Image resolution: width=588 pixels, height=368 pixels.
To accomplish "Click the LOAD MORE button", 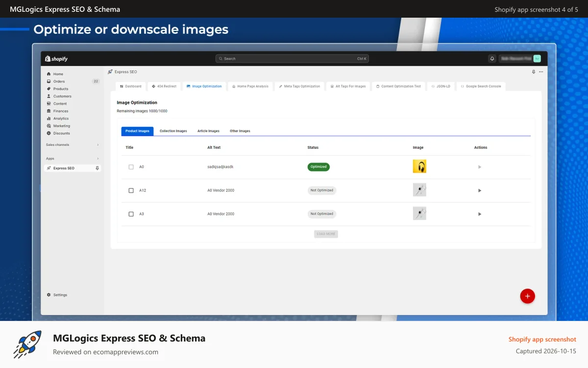I will (x=326, y=234).
